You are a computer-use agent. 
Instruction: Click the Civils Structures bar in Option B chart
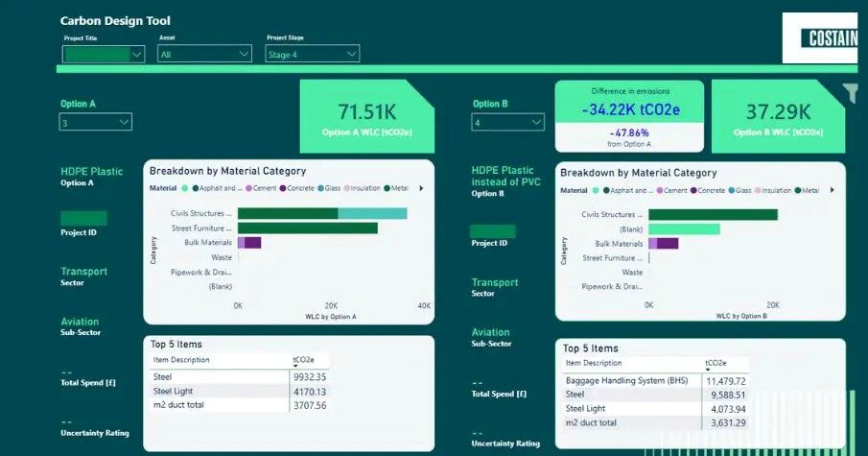[x=713, y=214]
